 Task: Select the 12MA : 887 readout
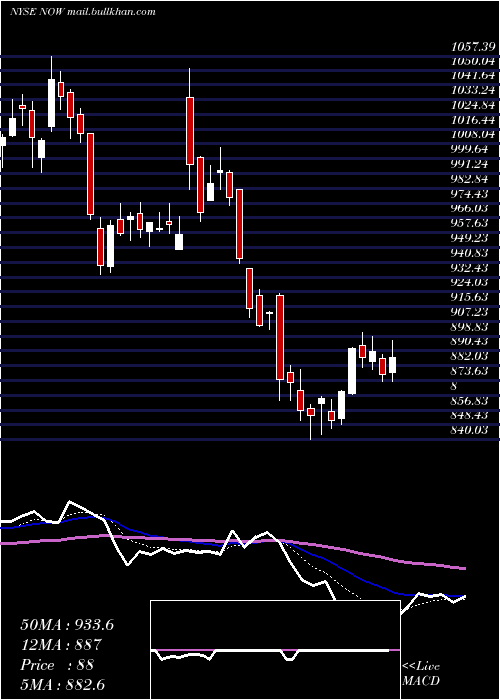pos(61,644)
